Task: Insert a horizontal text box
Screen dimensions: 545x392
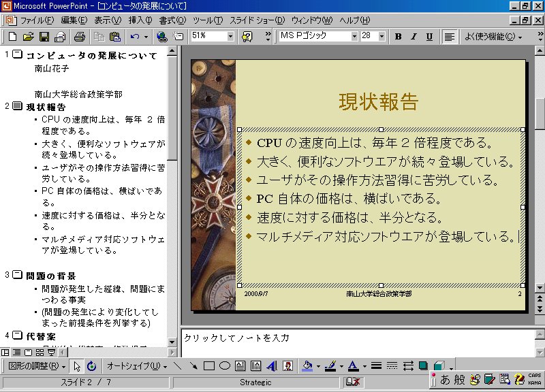Action: click(240, 365)
